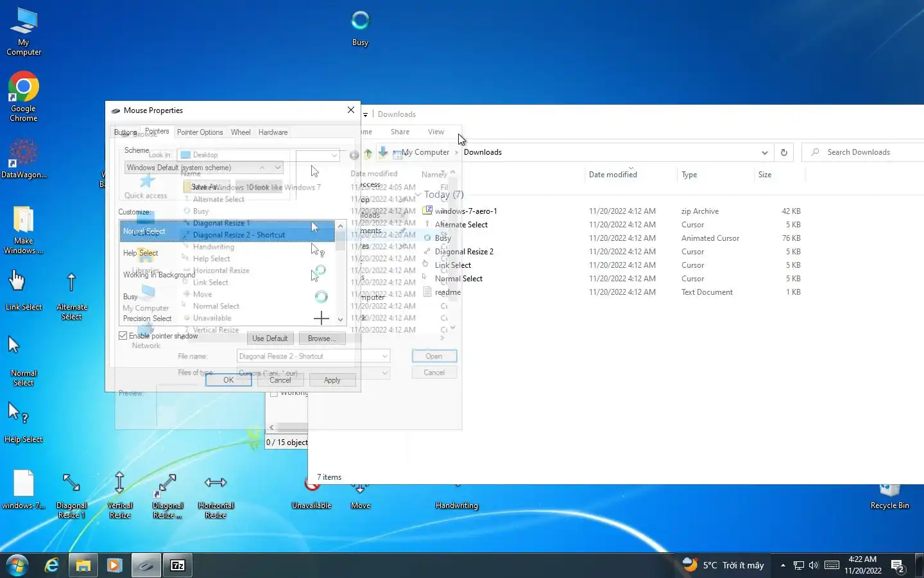Select the Help Select cursor file on desktop
This screenshot has width=924, height=578.
click(x=24, y=423)
